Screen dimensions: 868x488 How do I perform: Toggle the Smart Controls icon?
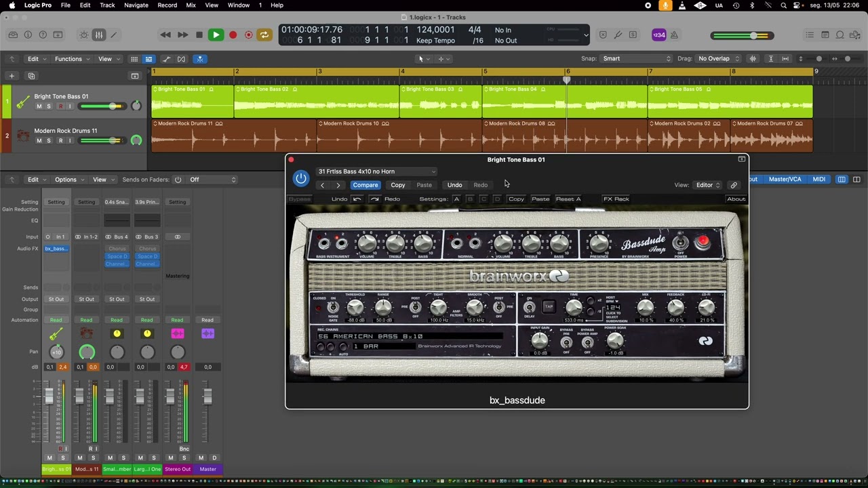tap(83, 35)
